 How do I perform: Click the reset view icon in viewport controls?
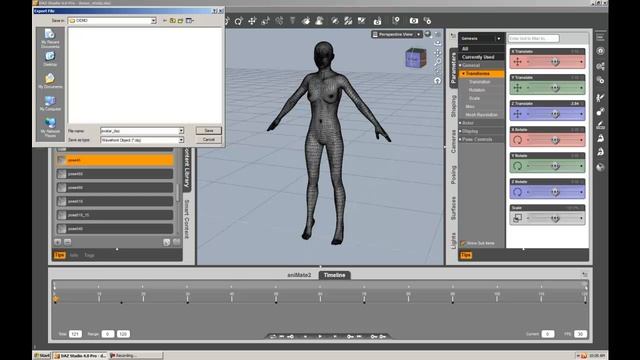pos(438,81)
